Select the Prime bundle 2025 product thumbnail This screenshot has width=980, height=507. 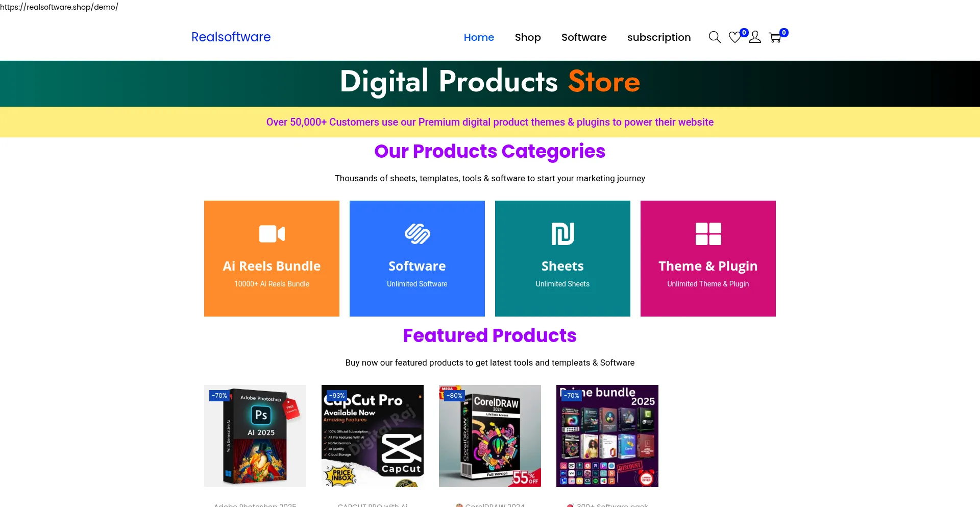tap(607, 436)
